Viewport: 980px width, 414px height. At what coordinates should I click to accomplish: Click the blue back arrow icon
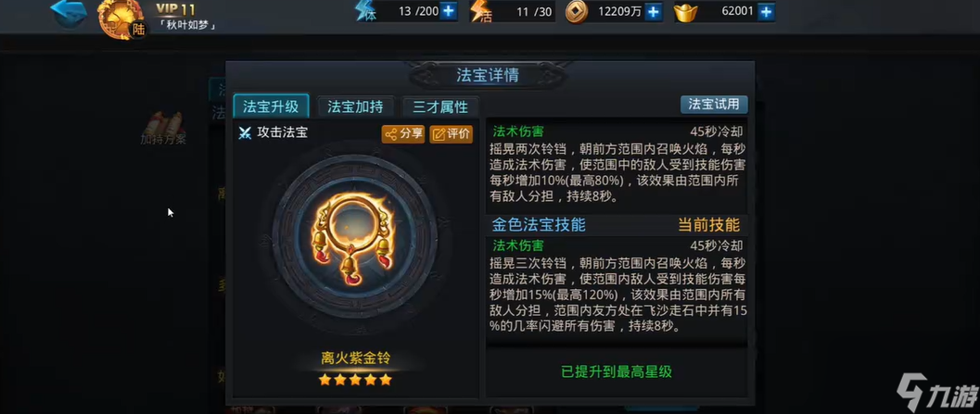tap(68, 13)
